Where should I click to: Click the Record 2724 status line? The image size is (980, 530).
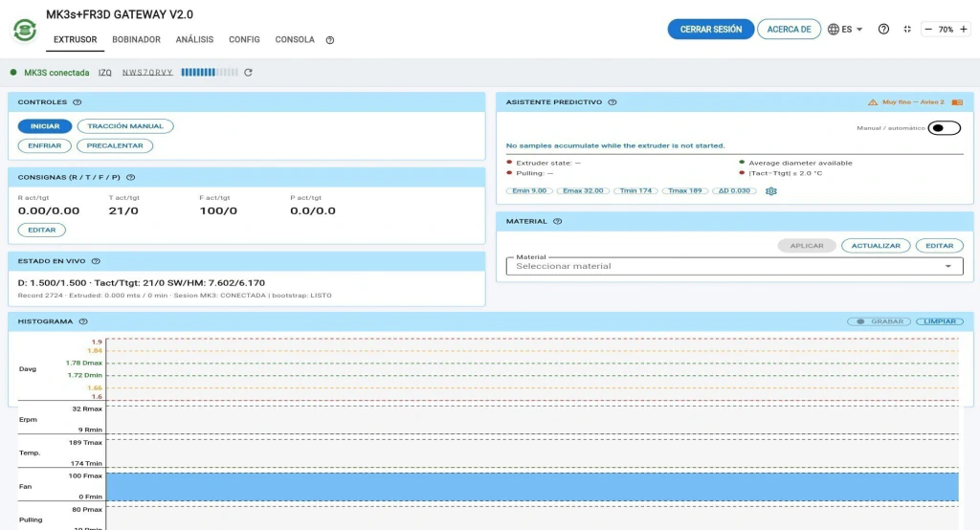tap(174, 296)
